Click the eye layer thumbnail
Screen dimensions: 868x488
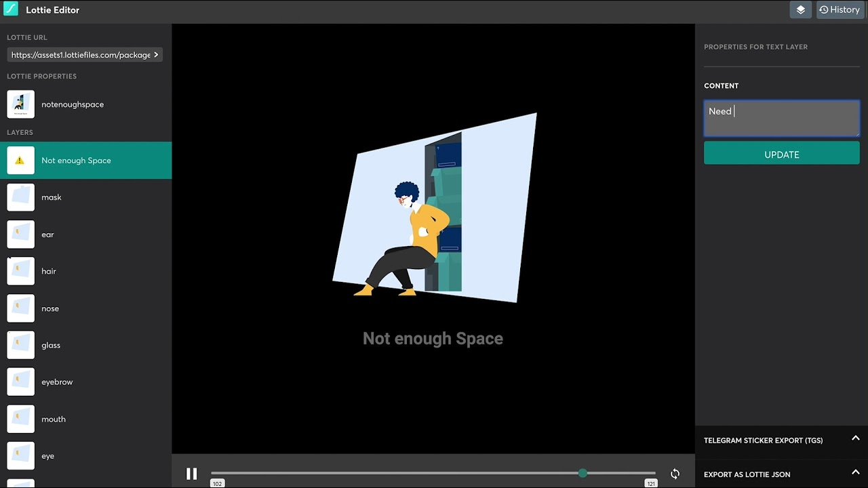click(x=20, y=456)
